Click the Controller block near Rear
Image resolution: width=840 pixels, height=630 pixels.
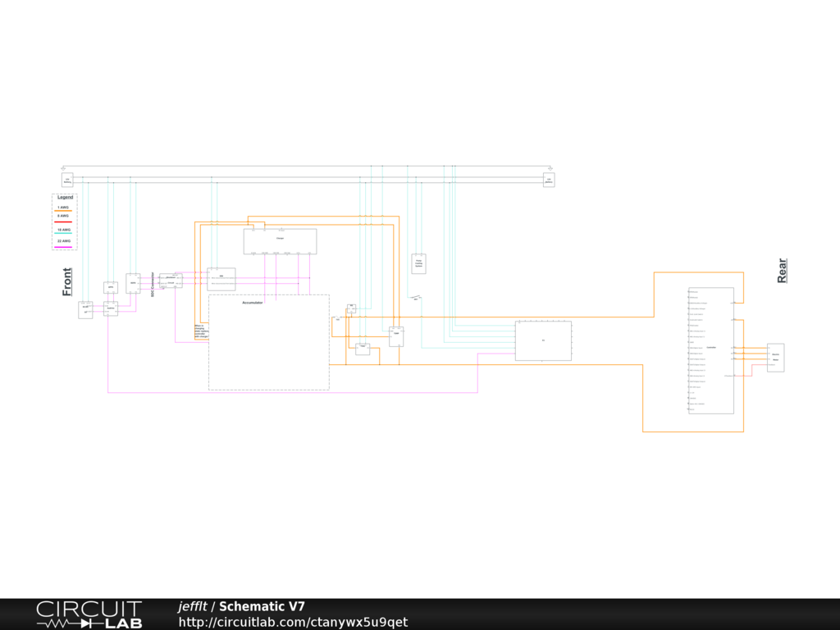710,350
